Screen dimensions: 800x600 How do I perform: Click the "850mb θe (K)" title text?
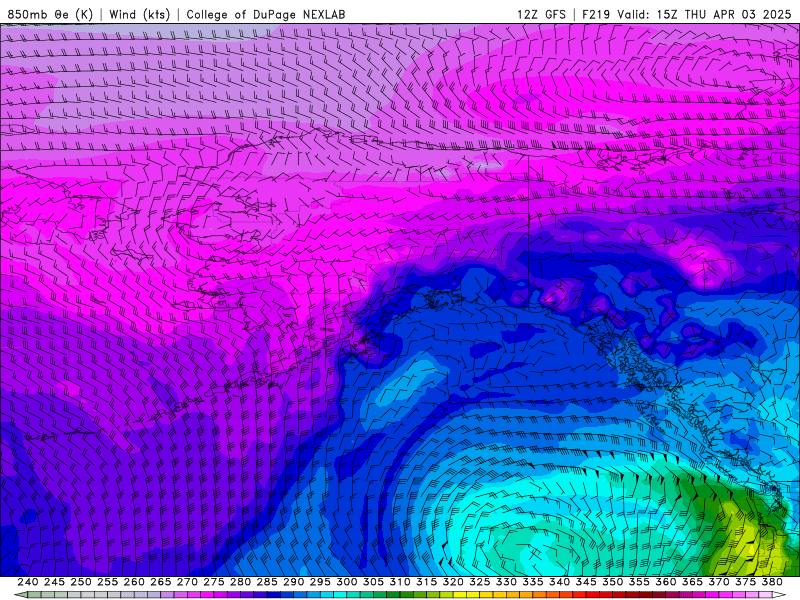(x=50, y=14)
